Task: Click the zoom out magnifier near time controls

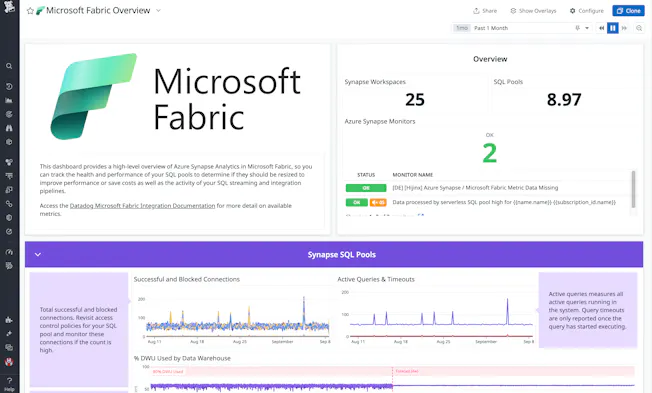Action: (x=639, y=28)
